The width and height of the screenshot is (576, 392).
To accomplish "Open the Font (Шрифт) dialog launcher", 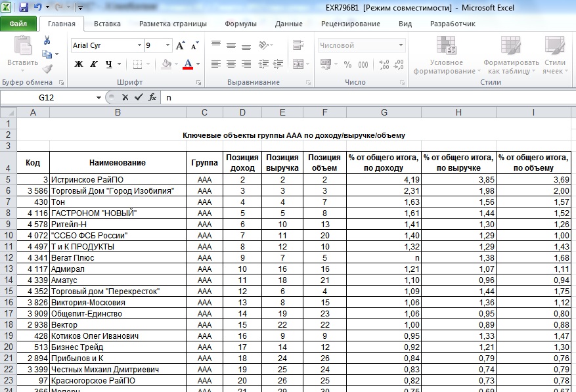I will 199,83.
